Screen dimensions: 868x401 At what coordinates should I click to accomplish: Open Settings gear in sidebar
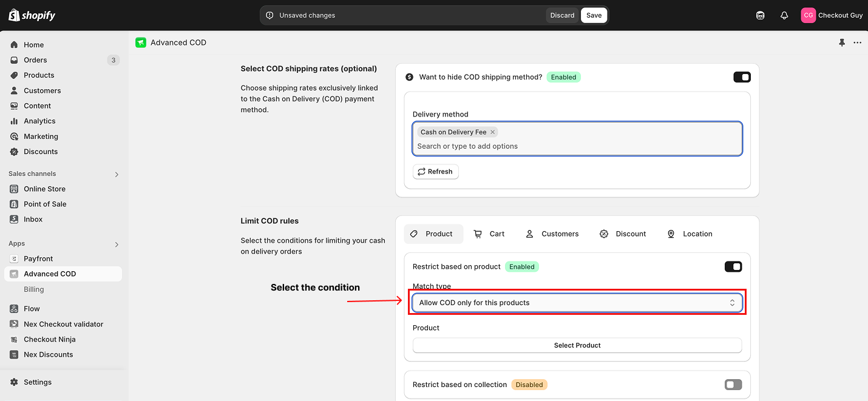[37, 382]
